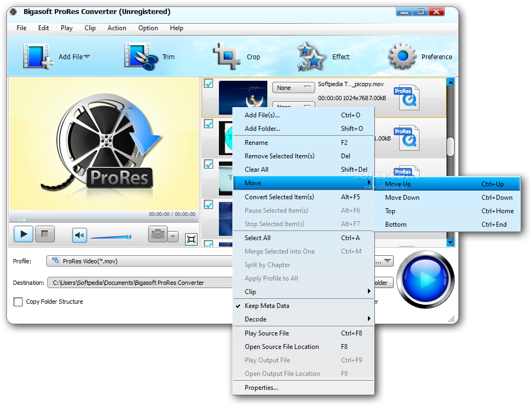The height and width of the screenshot is (406, 532).
Task: Choose Select All entry
Action: (303, 238)
